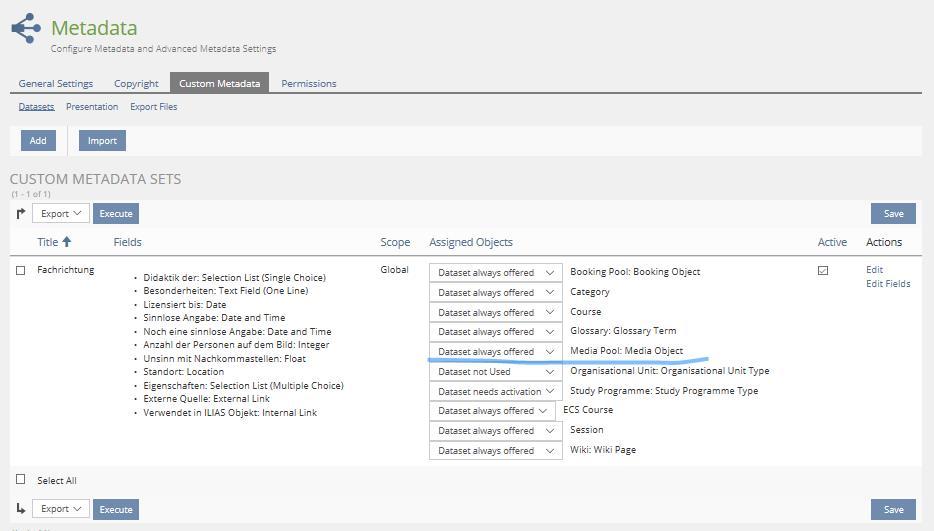This screenshot has width=934, height=531.
Task: Open the Permissions tab
Action: coord(308,83)
